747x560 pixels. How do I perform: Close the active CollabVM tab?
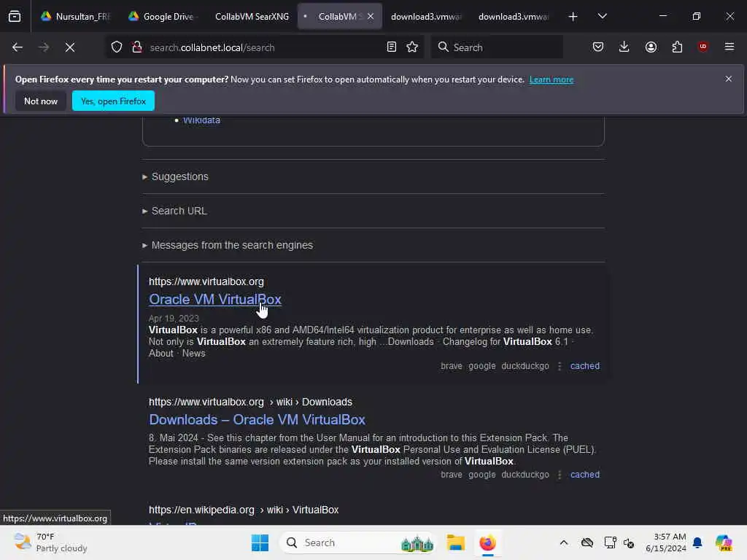(370, 16)
